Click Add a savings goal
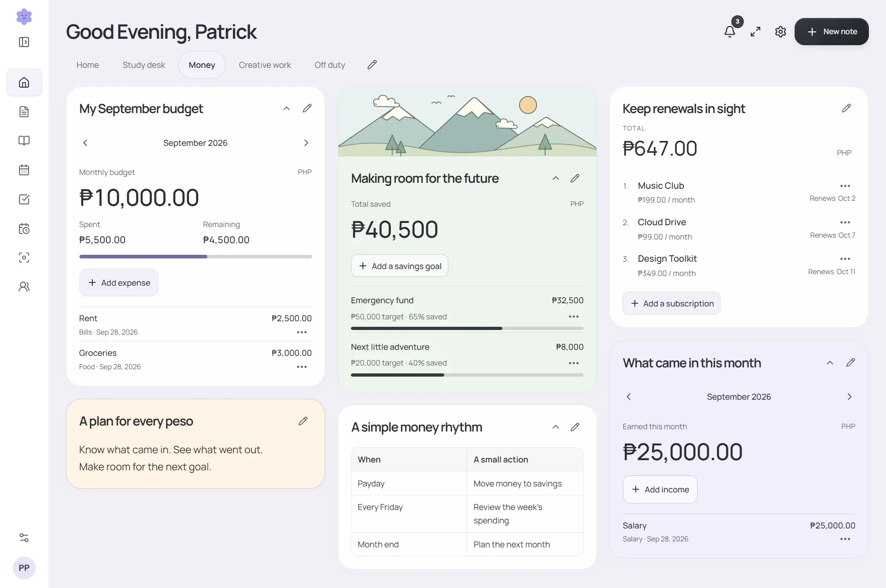This screenshot has width=886, height=588. [x=399, y=266]
